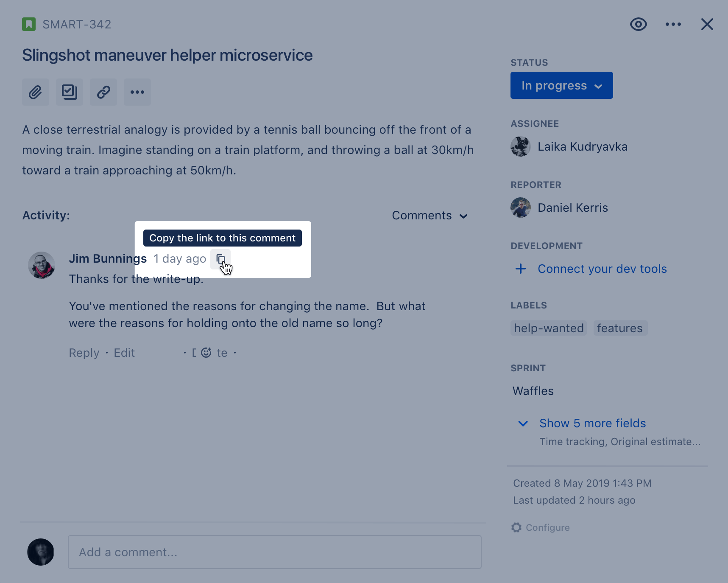Click the link issue chain icon

(x=103, y=92)
